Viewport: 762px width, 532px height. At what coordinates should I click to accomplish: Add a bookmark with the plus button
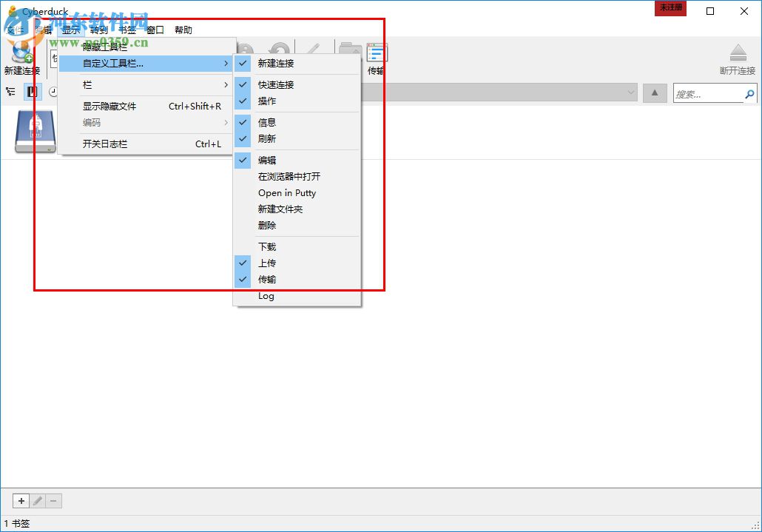pyautogui.click(x=21, y=501)
